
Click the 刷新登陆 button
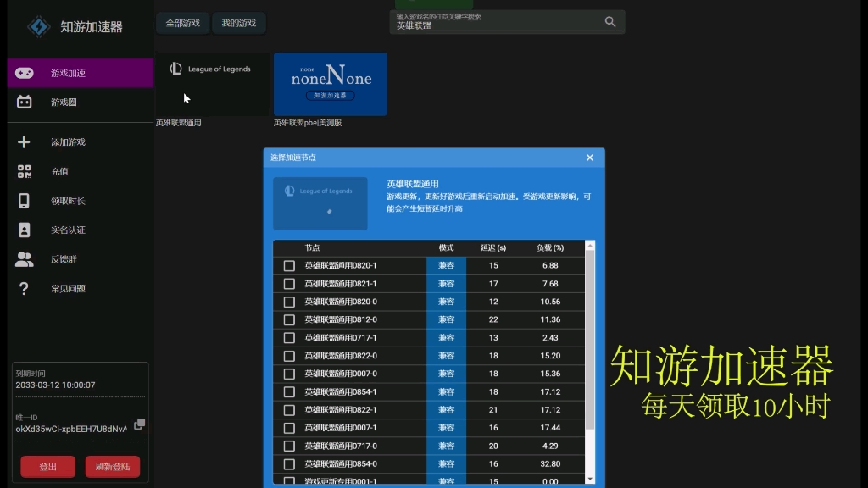(x=113, y=467)
